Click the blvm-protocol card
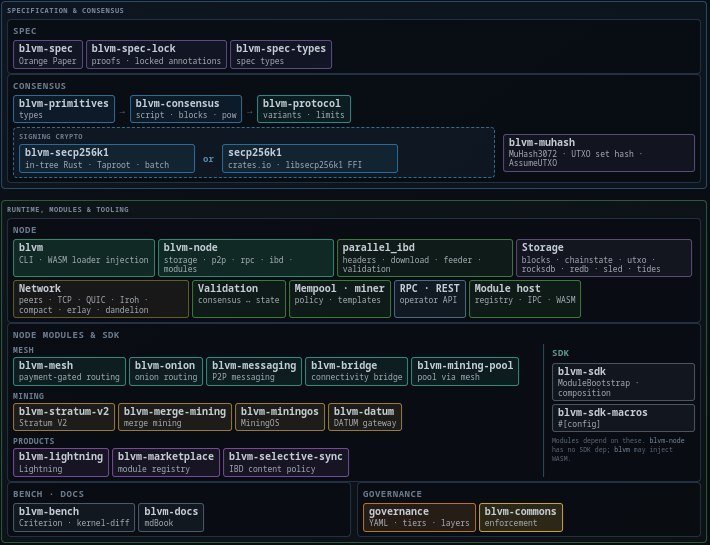 pyautogui.click(x=303, y=109)
